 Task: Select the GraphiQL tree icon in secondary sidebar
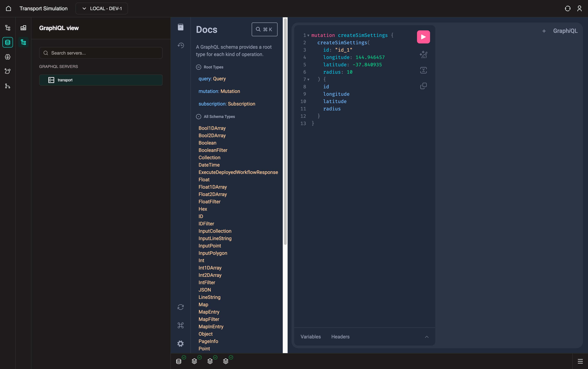click(23, 42)
